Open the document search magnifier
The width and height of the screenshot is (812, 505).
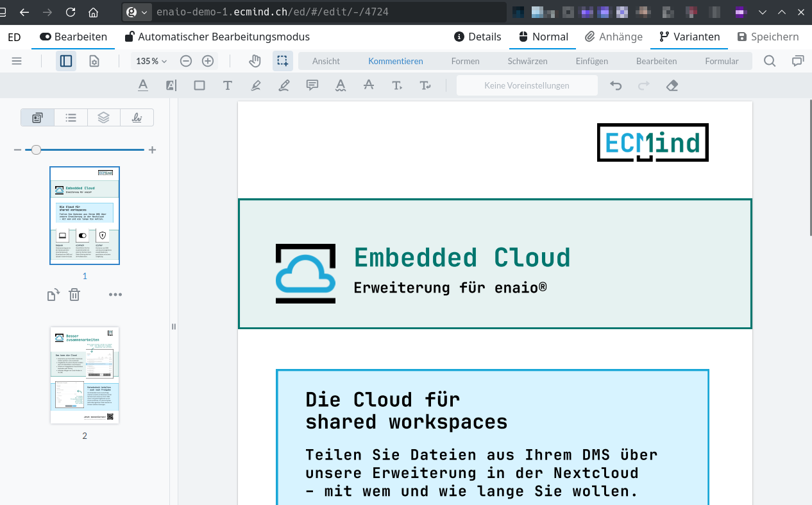[x=770, y=61]
